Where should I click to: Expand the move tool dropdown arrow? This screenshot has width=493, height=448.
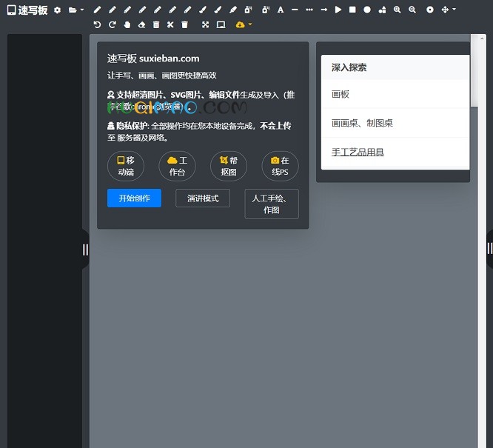coord(454,10)
